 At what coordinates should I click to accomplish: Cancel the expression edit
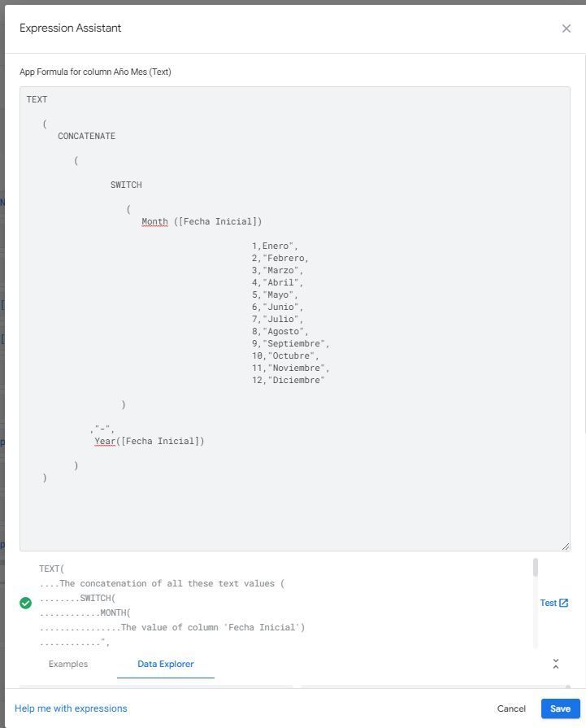(511, 708)
